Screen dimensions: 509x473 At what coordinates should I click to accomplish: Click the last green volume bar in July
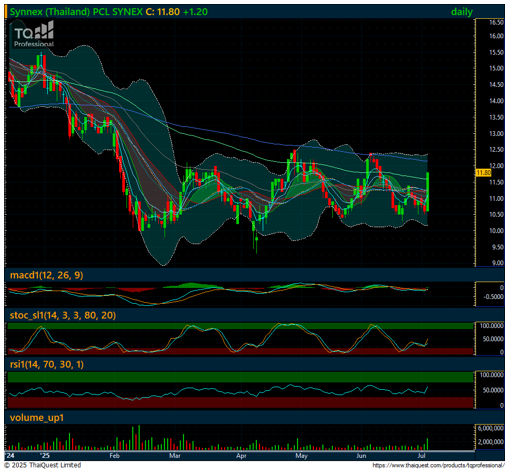(x=427, y=444)
